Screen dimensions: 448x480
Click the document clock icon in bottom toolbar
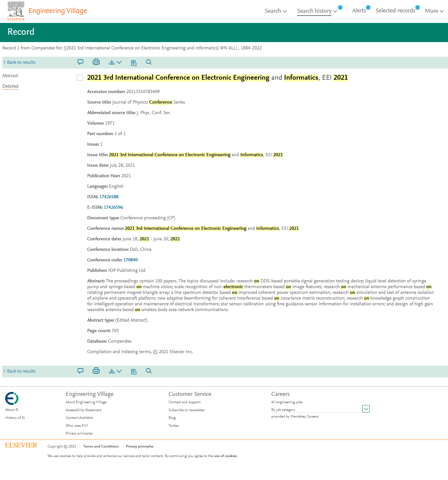134,372
